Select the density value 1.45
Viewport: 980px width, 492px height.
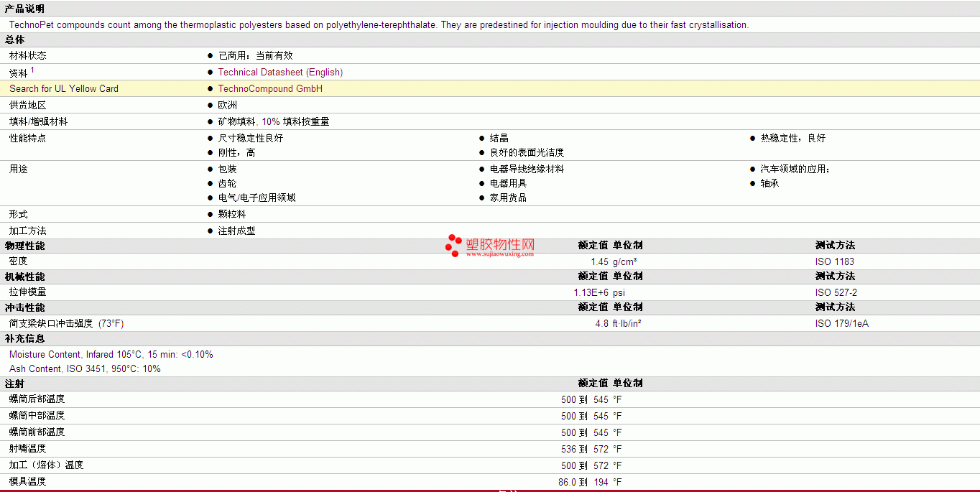(x=599, y=261)
